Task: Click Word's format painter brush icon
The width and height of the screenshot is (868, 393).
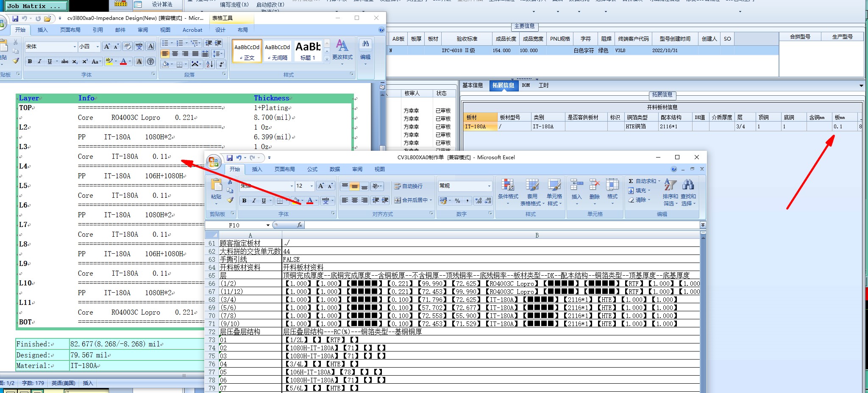Action: (16, 61)
